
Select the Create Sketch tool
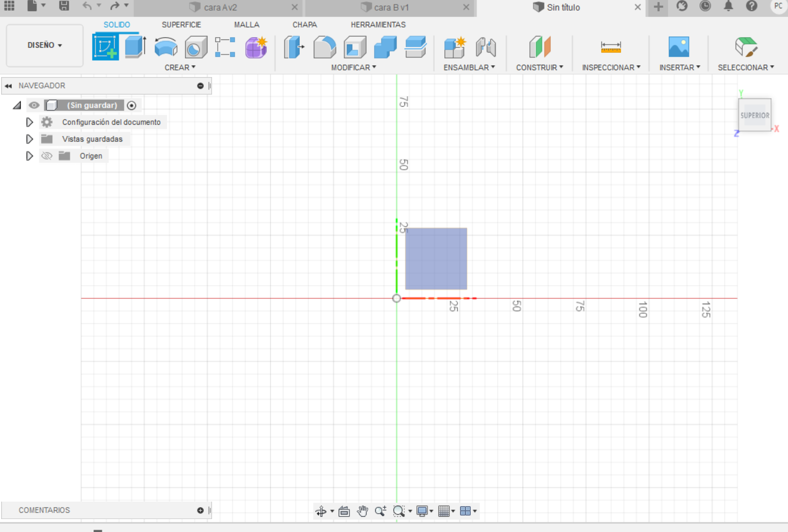coord(106,47)
